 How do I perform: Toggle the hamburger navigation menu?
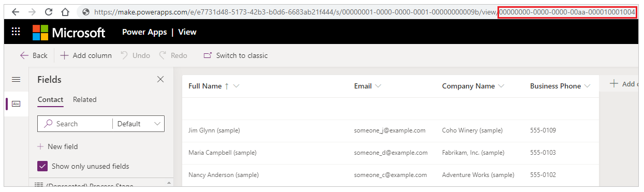(x=16, y=79)
